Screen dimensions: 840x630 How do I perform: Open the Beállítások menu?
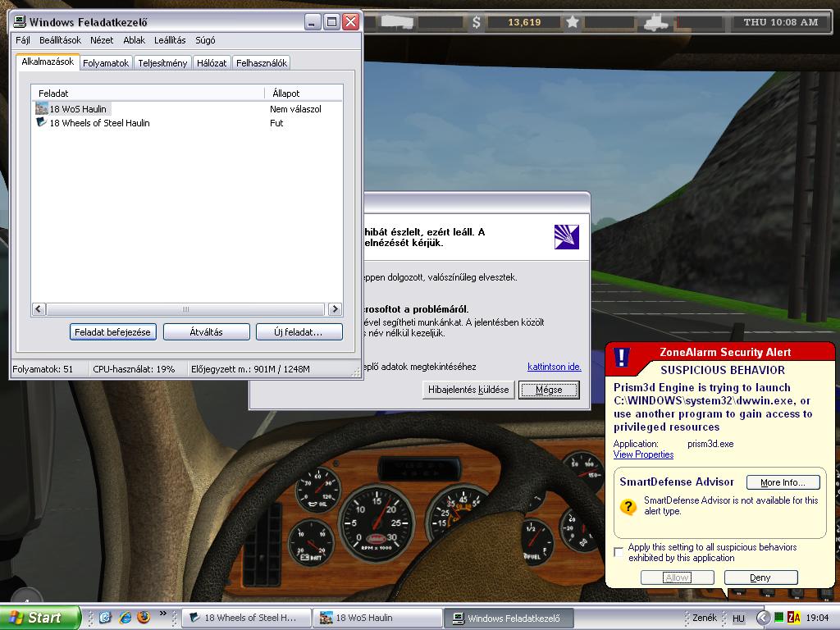click(60, 40)
